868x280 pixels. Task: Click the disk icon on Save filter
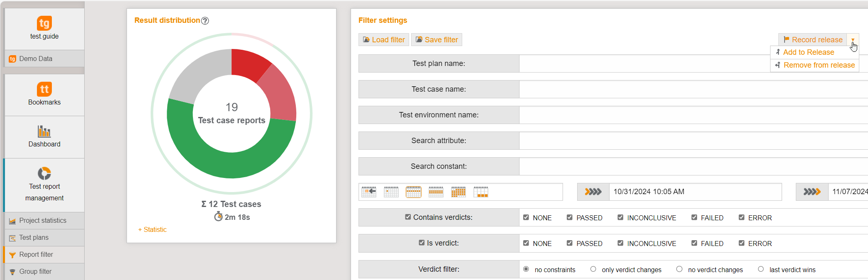(419, 40)
